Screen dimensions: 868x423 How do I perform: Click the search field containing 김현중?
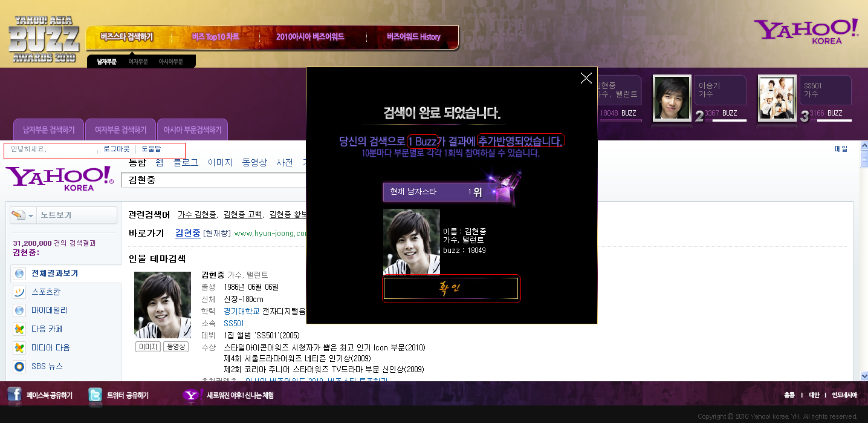point(215,180)
